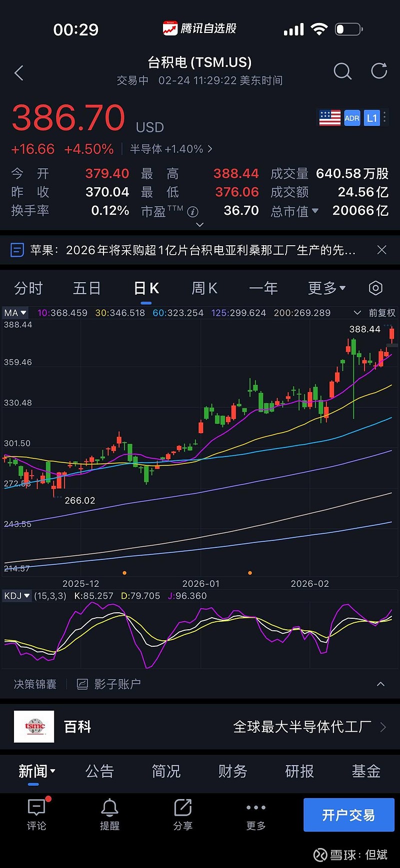The height and width of the screenshot is (868, 400).
Task: Expand the quote details chevron
Action: [x=199, y=225]
